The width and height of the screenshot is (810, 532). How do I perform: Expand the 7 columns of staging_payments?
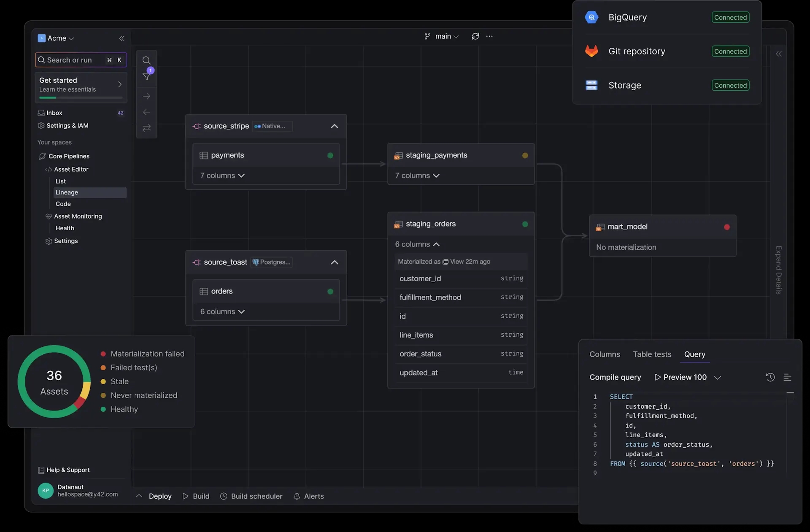coord(417,176)
